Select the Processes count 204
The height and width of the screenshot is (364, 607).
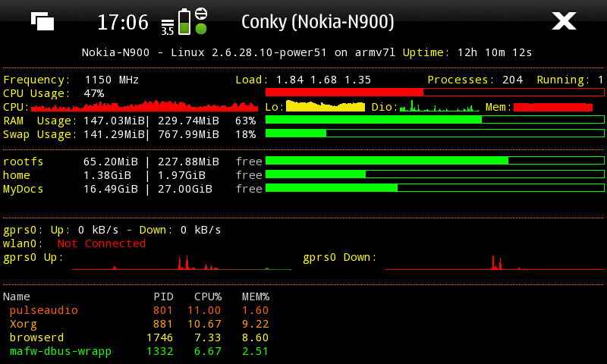pos(513,80)
